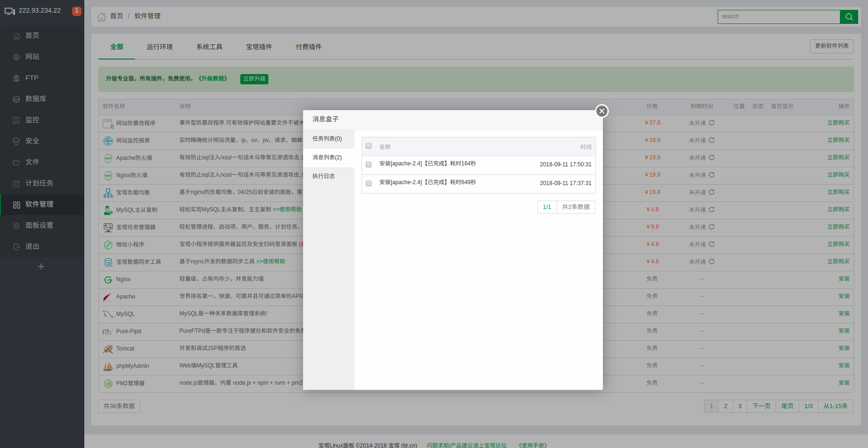Click the plus icon below the sidebar
868x448 pixels.
41,266
